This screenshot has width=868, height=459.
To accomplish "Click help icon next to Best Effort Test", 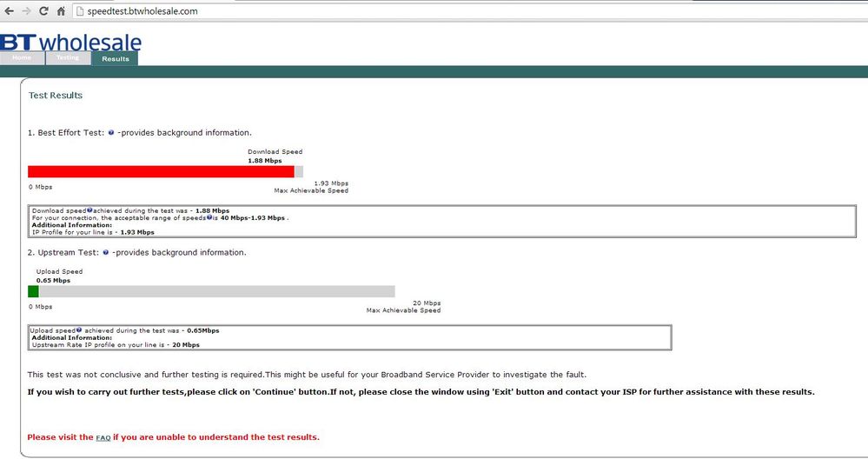I will 110,133.
